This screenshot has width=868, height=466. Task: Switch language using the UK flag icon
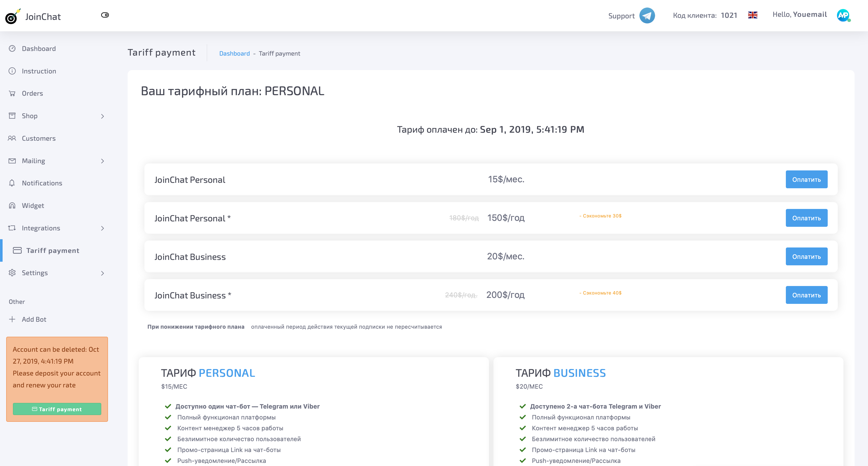[x=753, y=15]
